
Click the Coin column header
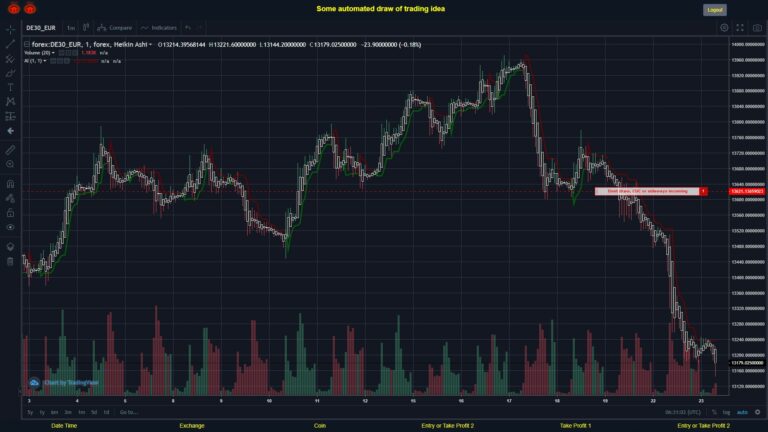pos(320,426)
